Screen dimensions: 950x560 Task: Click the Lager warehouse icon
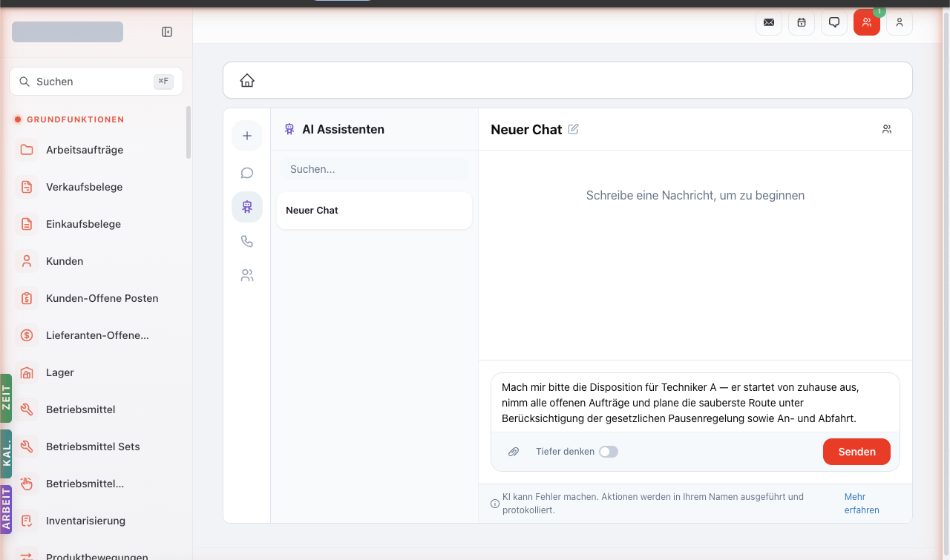coord(27,372)
